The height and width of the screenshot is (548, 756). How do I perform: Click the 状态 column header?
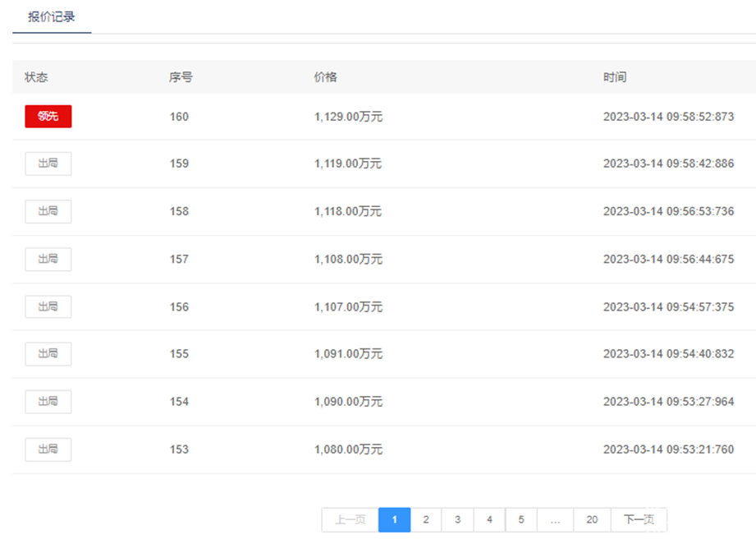point(36,77)
